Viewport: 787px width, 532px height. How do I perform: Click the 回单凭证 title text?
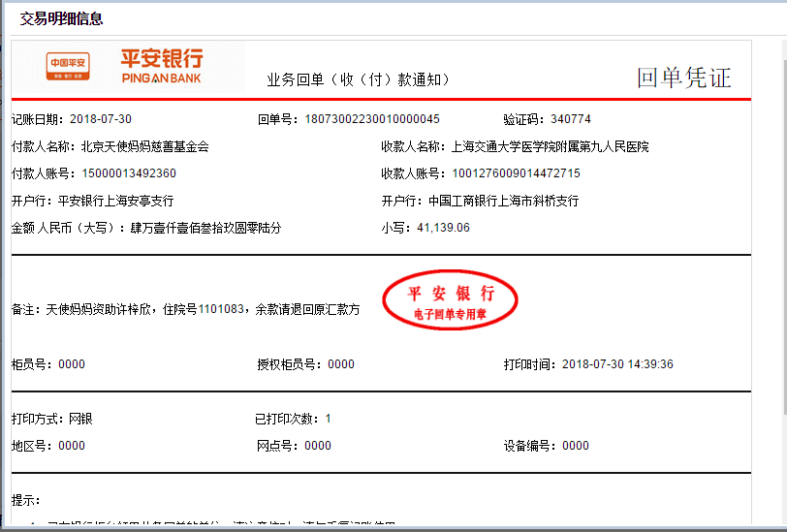pyautogui.click(x=684, y=78)
